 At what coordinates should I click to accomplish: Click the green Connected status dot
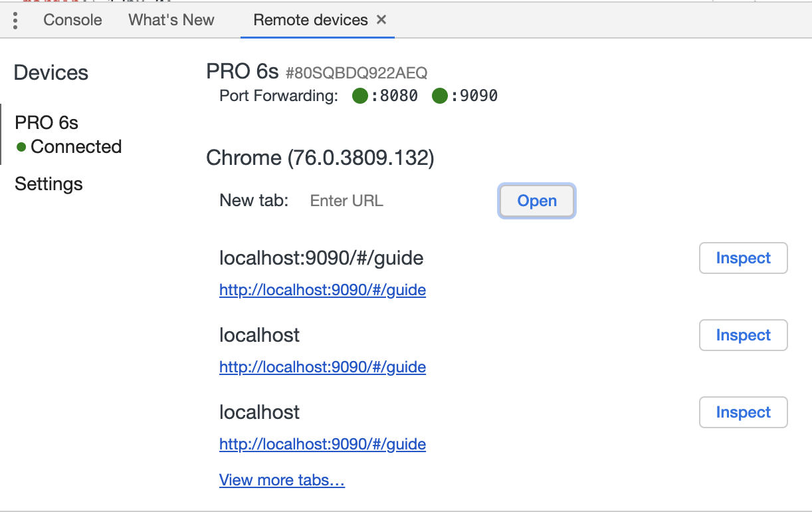click(21, 147)
